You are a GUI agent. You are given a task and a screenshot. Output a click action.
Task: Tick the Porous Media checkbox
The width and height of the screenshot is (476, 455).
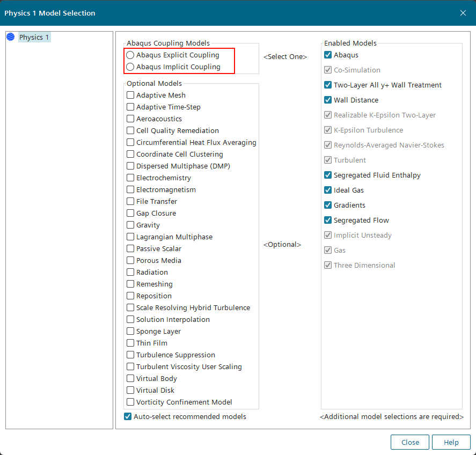130,260
